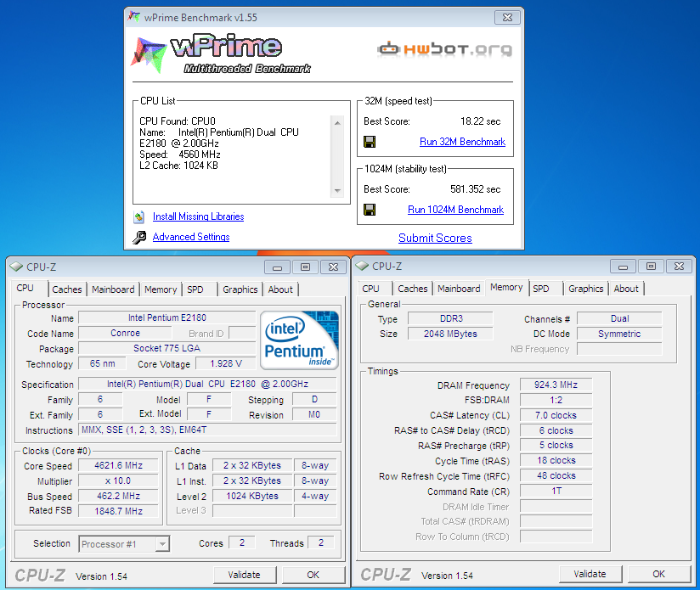The width and height of the screenshot is (700, 590).
Task: Click memory Type value DDR3
Action: [451, 318]
